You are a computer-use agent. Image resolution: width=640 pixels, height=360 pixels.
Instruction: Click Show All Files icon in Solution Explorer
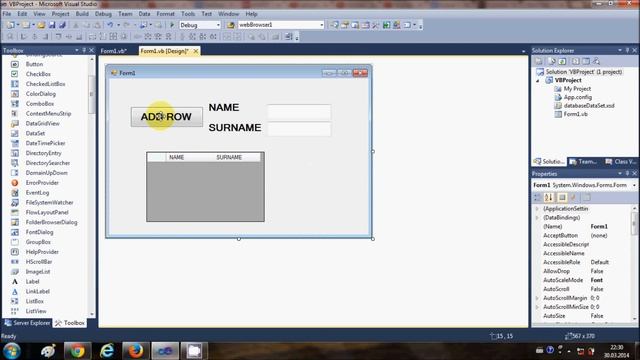click(x=552, y=61)
